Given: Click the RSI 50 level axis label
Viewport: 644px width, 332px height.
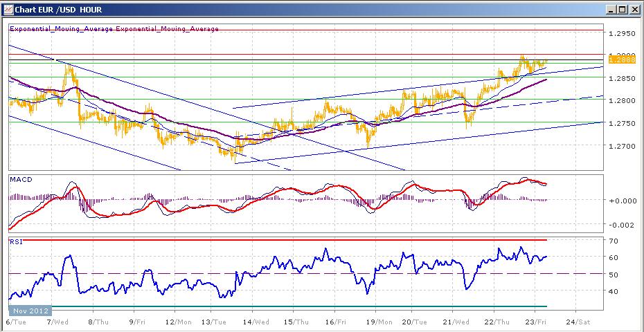Looking at the screenshot, I should point(613,275).
